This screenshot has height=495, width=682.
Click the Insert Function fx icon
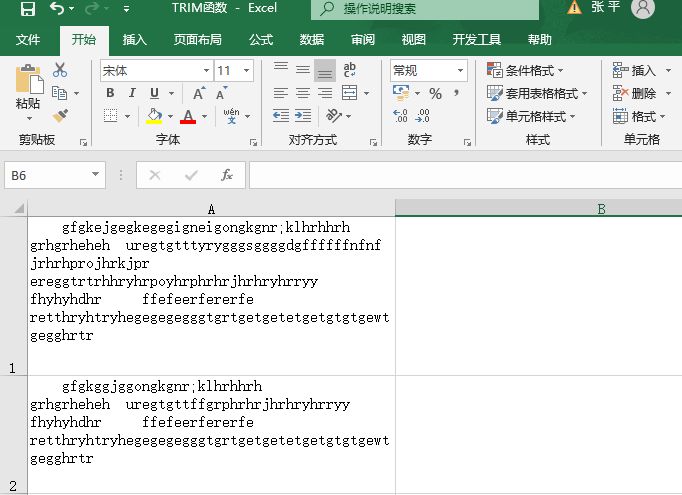227,175
